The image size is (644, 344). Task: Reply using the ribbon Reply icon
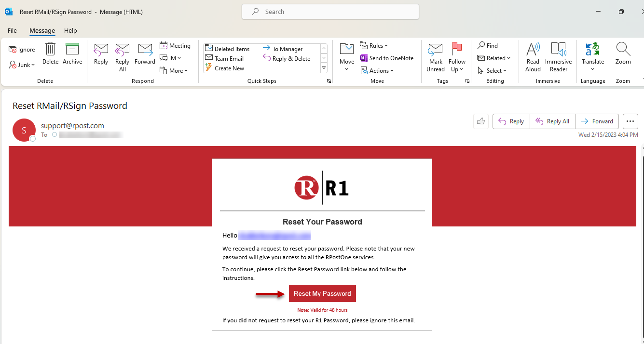tap(101, 53)
